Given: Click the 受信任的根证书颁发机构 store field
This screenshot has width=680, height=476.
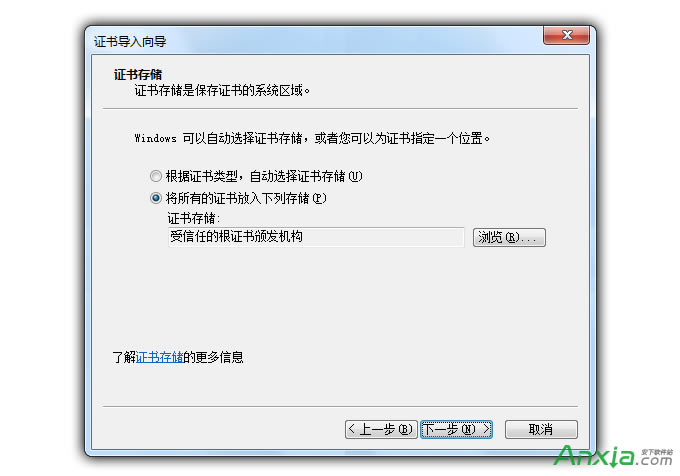Looking at the screenshot, I should click(x=316, y=237).
